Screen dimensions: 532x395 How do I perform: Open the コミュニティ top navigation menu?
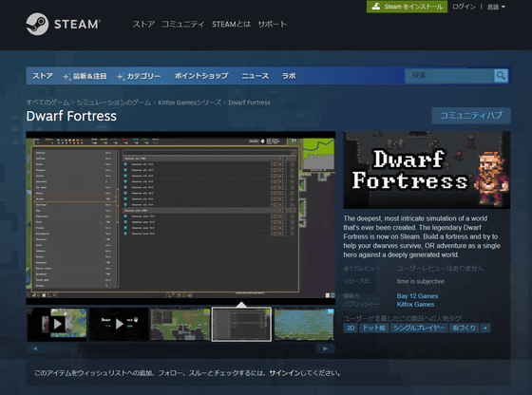tap(182, 24)
